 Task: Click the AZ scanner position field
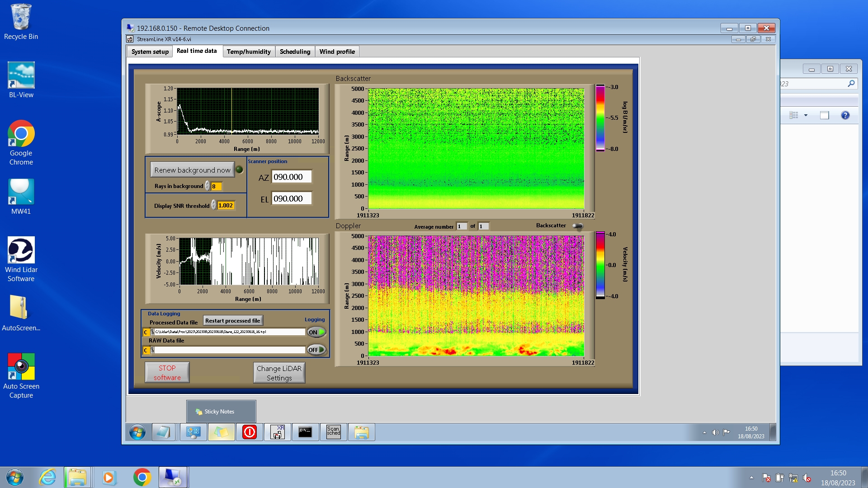tap(292, 177)
